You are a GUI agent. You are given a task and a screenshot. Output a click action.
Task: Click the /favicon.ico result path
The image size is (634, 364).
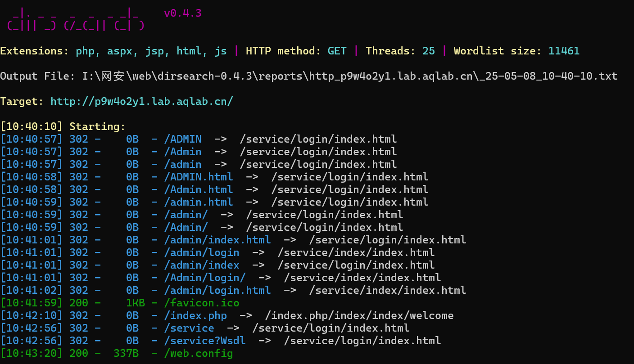(x=202, y=303)
